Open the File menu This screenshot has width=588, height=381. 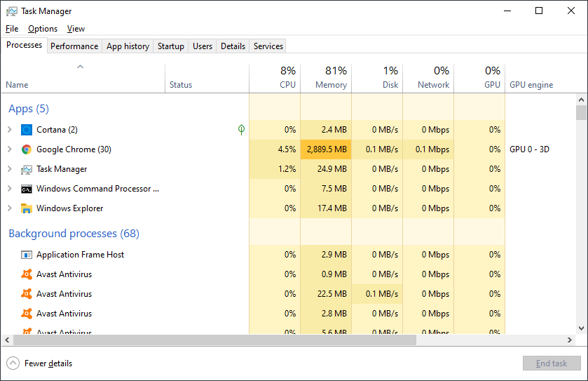tap(12, 29)
